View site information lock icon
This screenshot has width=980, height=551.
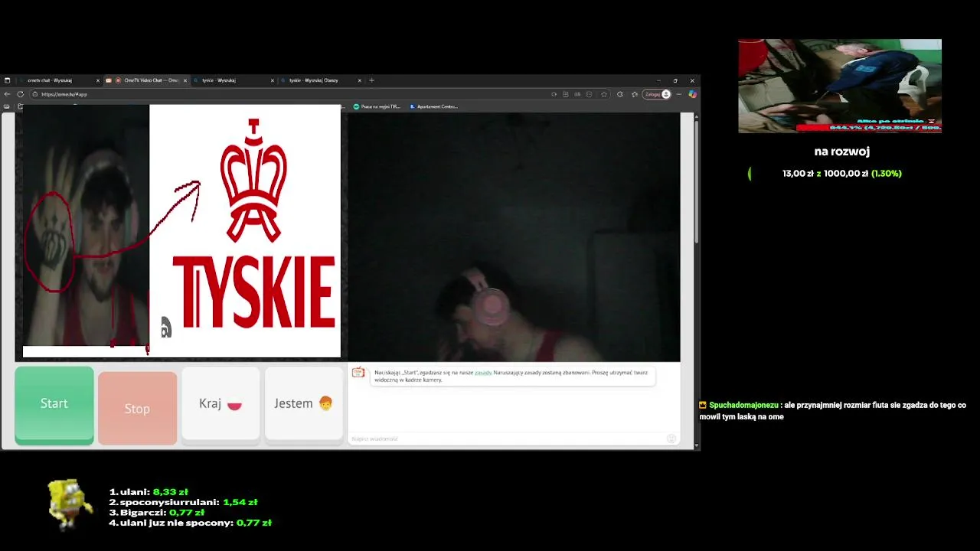click(35, 94)
